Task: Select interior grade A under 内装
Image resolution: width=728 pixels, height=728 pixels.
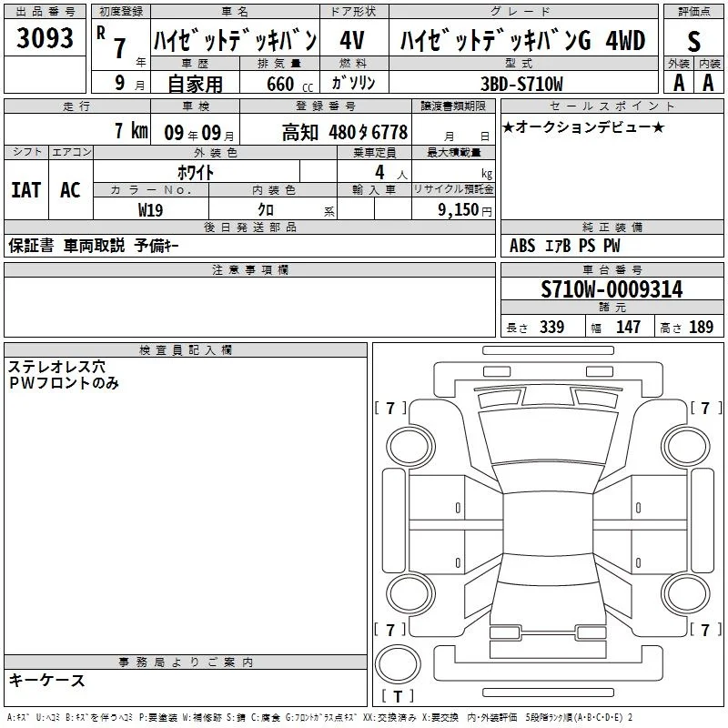Action: pyautogui.click(x=708, y=83)
